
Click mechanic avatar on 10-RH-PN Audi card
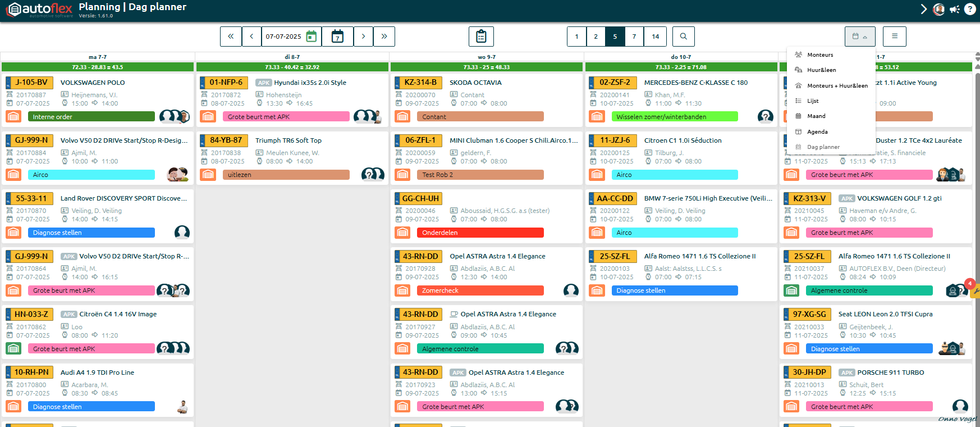point(182,406)
